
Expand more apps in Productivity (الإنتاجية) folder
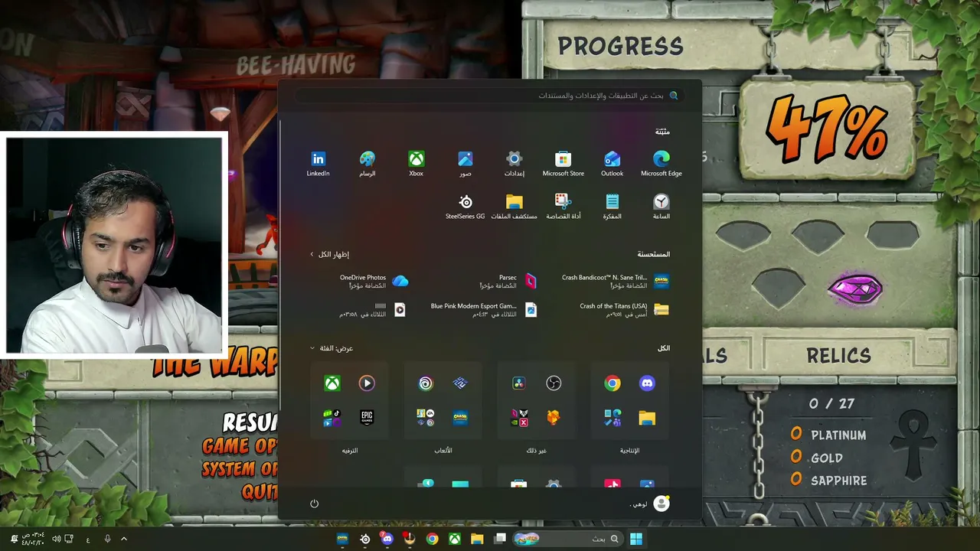(612, 418)
